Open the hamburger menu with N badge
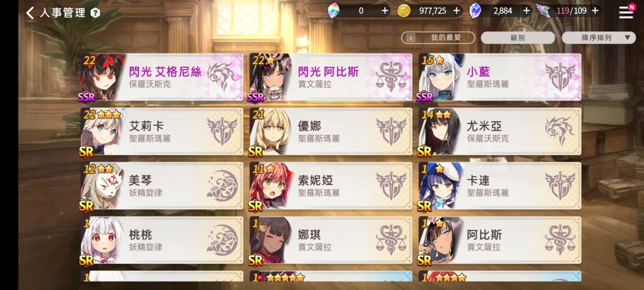644x290 pixels. click(x=626, y=11)
